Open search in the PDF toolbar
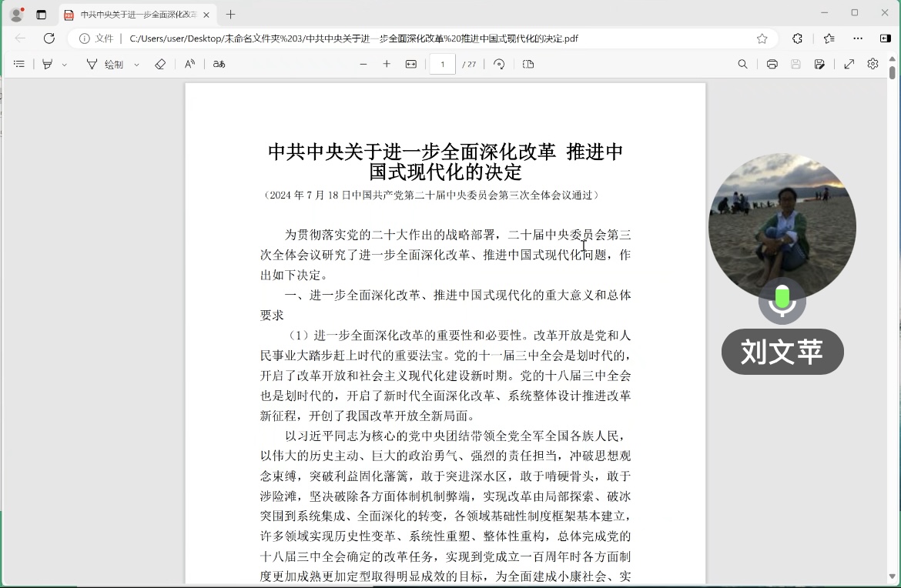Image resolution: width=901 pixels, height=588 pixels. pos(742,65)
